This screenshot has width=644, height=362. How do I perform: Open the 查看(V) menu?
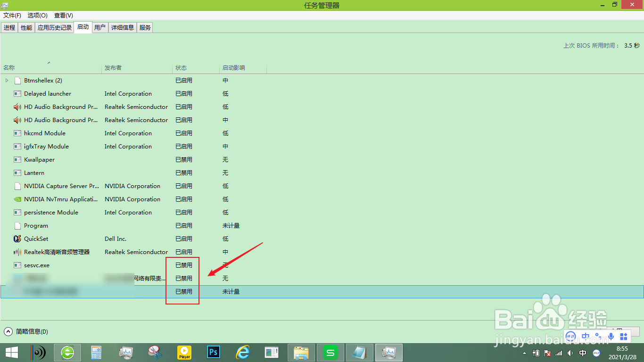[x=63, y=16]
